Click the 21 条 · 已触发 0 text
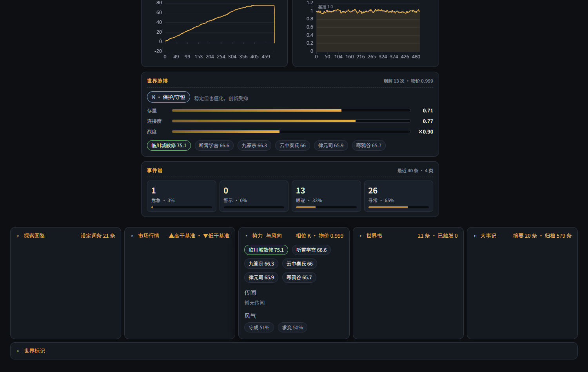 (x=437, y=236)
